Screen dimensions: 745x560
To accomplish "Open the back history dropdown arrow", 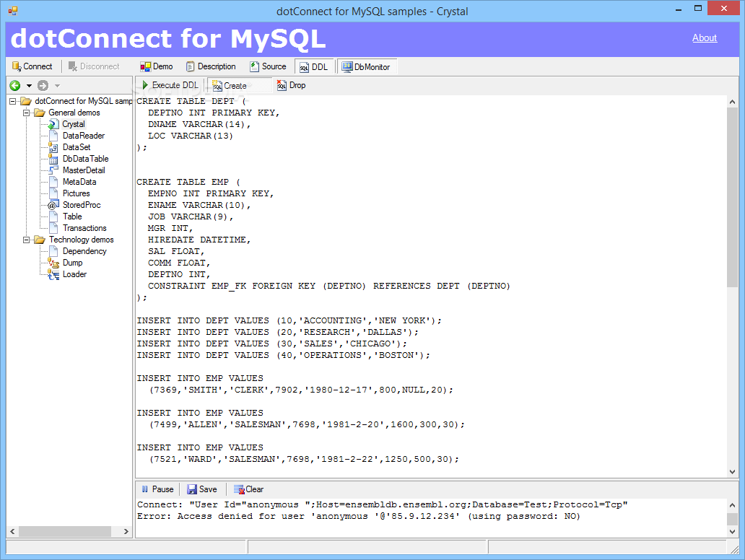I will pos(29,86).
